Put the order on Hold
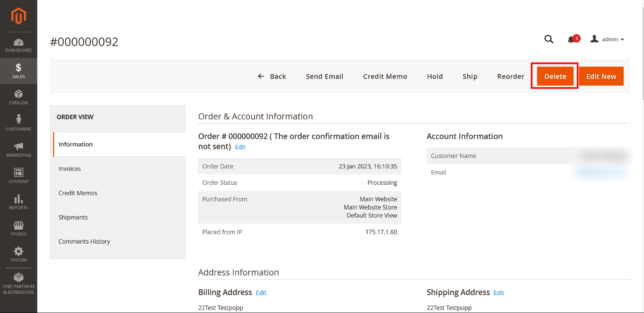The height and width of the screenshot is (313, 644). pos(434,76)
